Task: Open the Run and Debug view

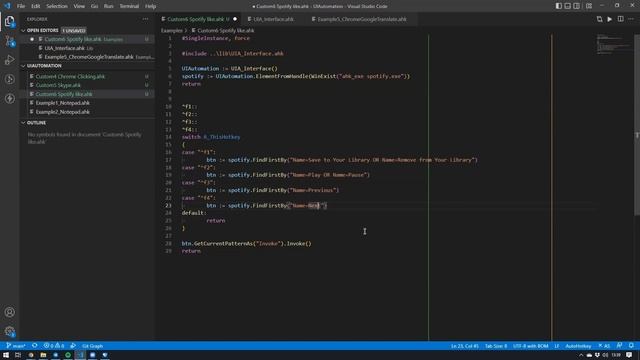Action: point(9,60)
